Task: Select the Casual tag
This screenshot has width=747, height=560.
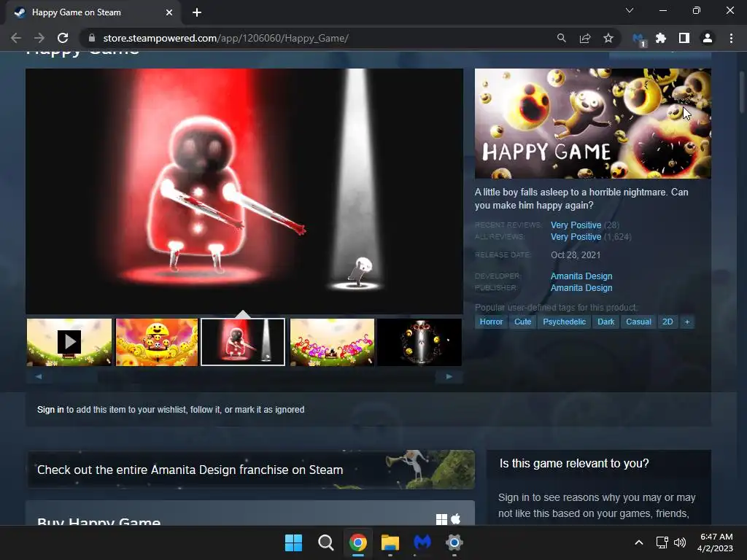Action: click(x=638, y=322)
